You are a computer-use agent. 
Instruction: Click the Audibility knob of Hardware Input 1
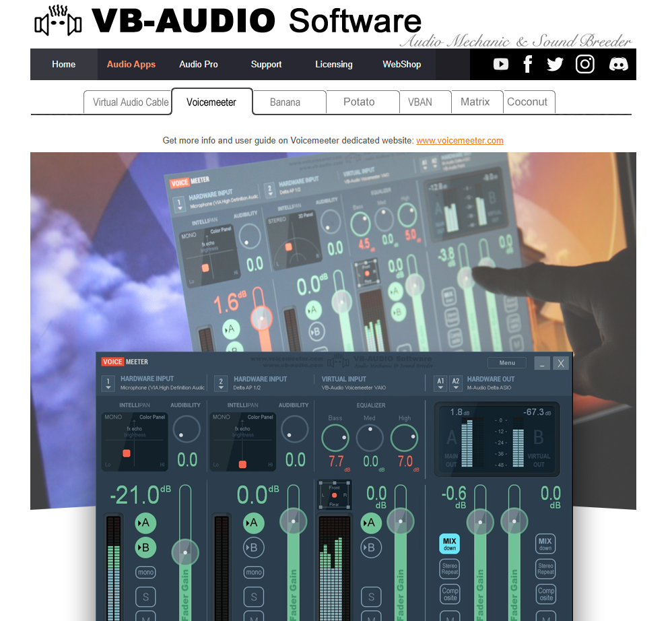point(187,430)
